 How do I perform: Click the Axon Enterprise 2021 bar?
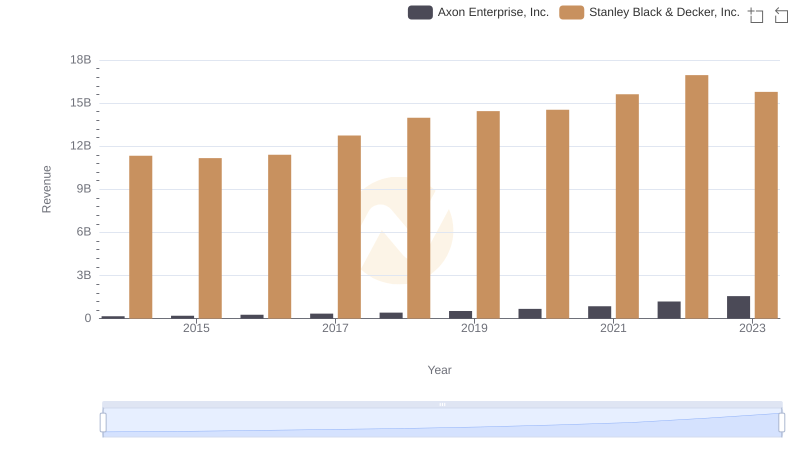599,312
